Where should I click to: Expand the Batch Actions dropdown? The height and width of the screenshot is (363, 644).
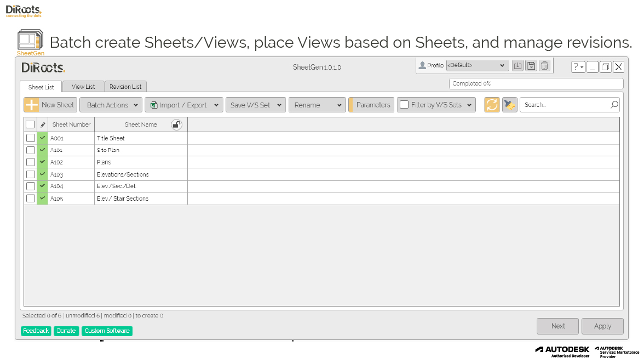point(111,105)
